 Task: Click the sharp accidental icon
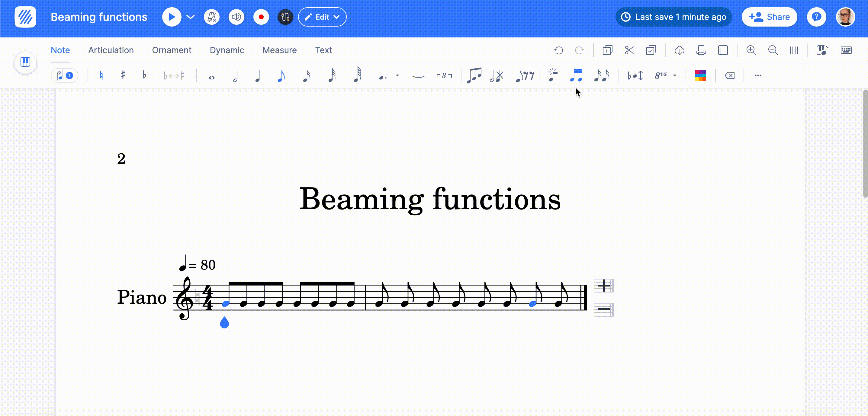123,75
